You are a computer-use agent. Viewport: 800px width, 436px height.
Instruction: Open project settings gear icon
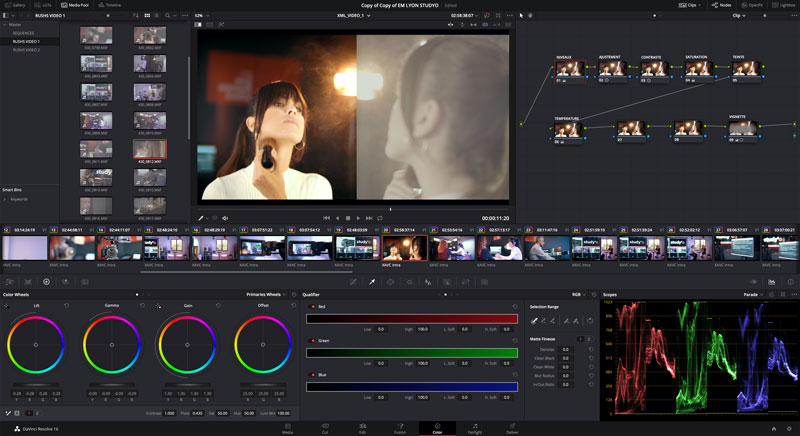(x=789, y=428)
